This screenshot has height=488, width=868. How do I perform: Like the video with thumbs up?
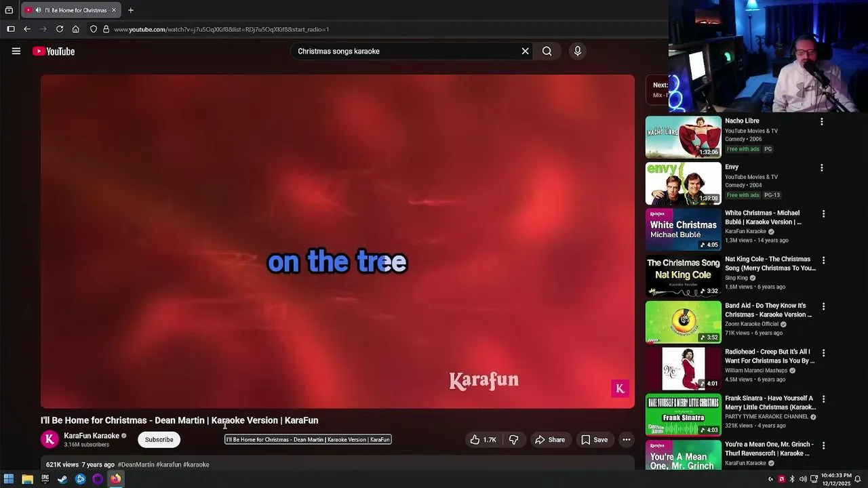tap(483, 440)
